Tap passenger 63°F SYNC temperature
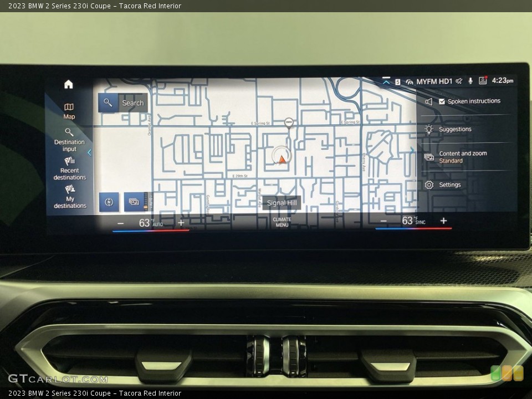 (413, 221)
